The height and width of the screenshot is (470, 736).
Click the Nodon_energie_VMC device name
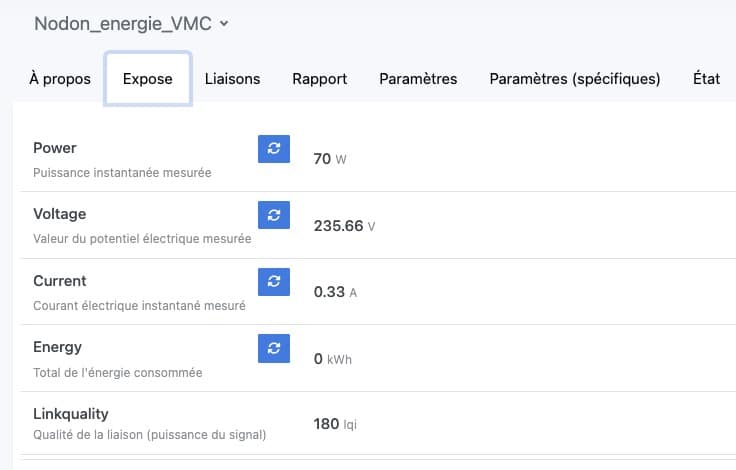point(123,23)
